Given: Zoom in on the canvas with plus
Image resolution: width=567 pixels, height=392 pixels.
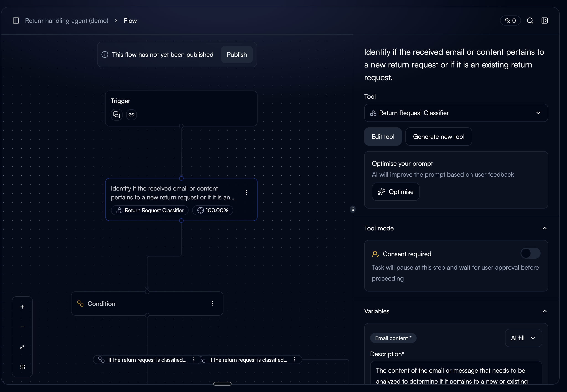Looking at the screenshot, I should click(x=22, y=307).
